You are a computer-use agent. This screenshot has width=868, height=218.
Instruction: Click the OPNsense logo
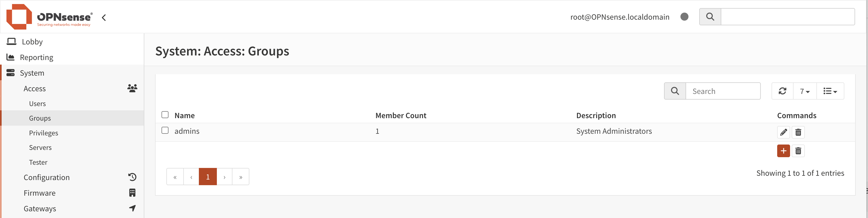click(x=49, y=17)
